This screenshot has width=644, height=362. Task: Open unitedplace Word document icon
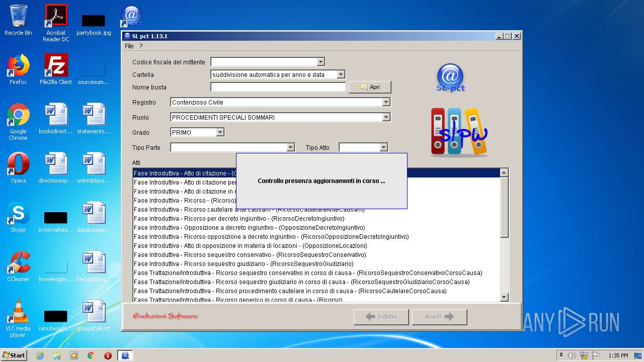point(94,168)
